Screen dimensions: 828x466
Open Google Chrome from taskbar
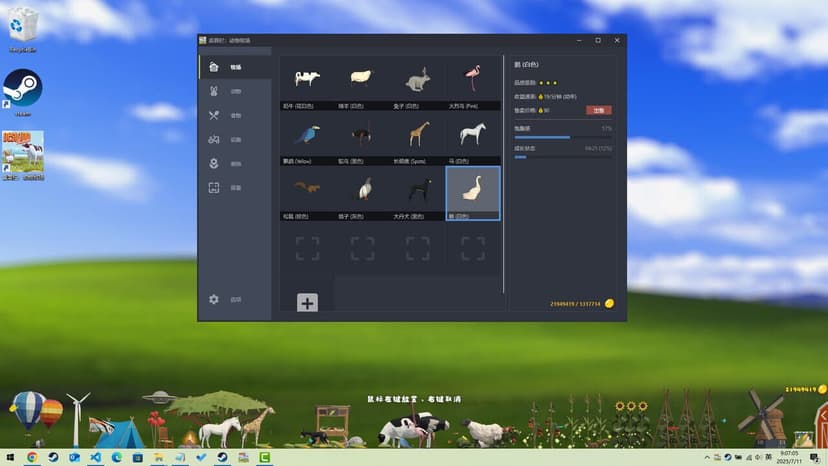point(32,458)
